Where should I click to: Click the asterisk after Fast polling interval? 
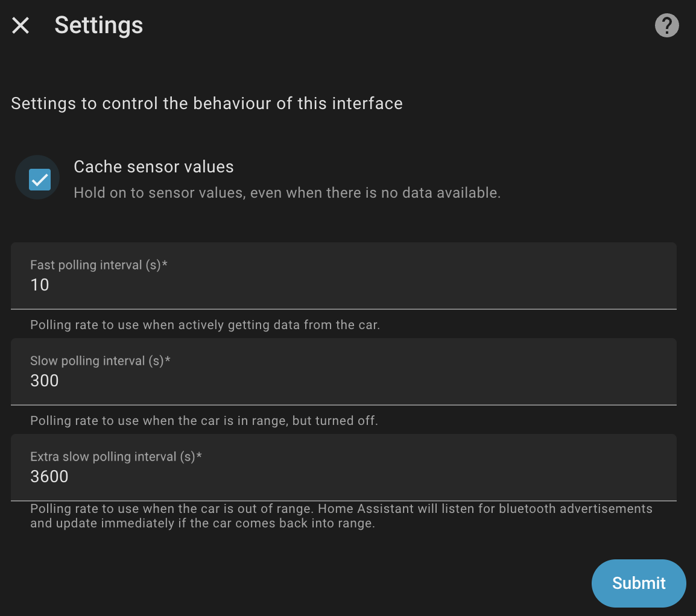point(165,263)
